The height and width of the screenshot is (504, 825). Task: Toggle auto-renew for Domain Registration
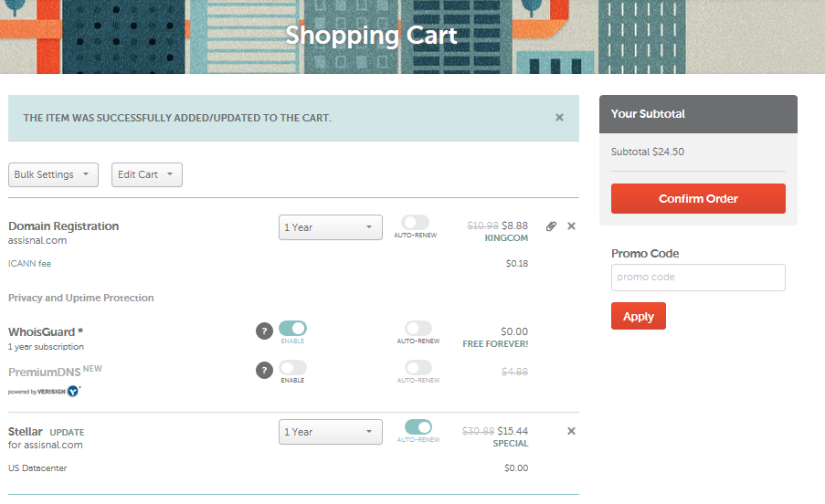point(415,222)
